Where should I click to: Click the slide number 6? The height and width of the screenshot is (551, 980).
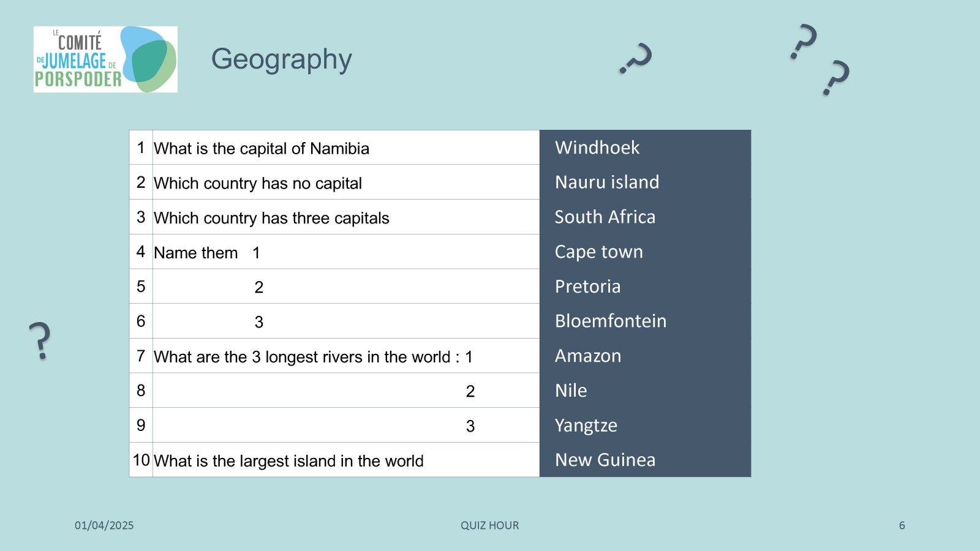902,525
